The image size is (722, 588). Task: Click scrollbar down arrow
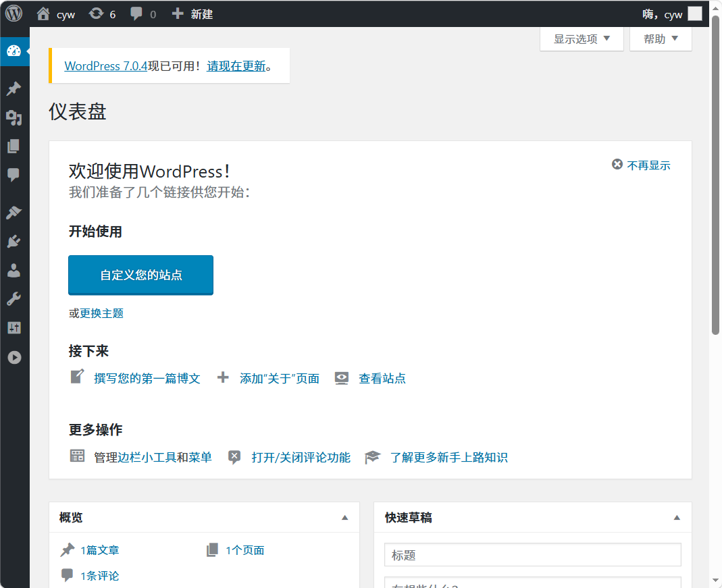[x=715, y=581]
